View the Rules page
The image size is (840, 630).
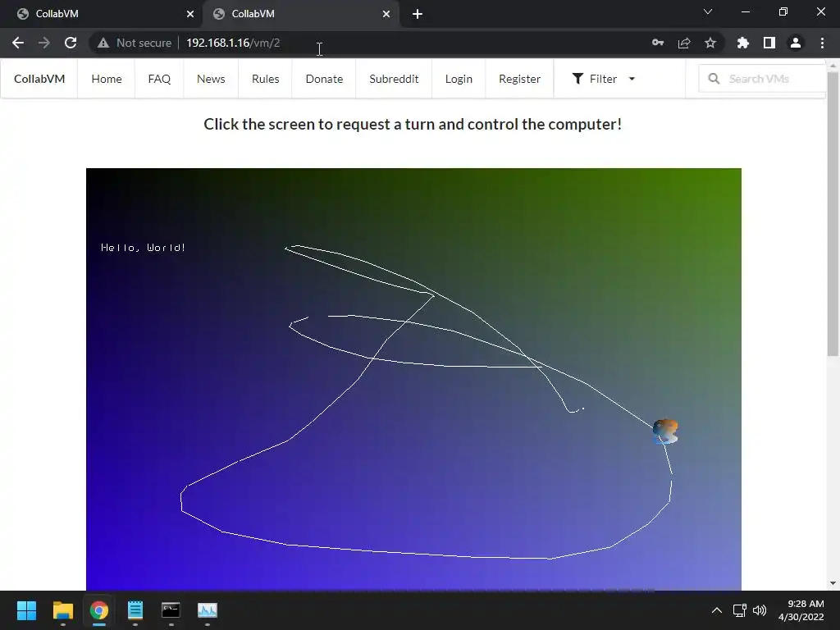point(265,79)
